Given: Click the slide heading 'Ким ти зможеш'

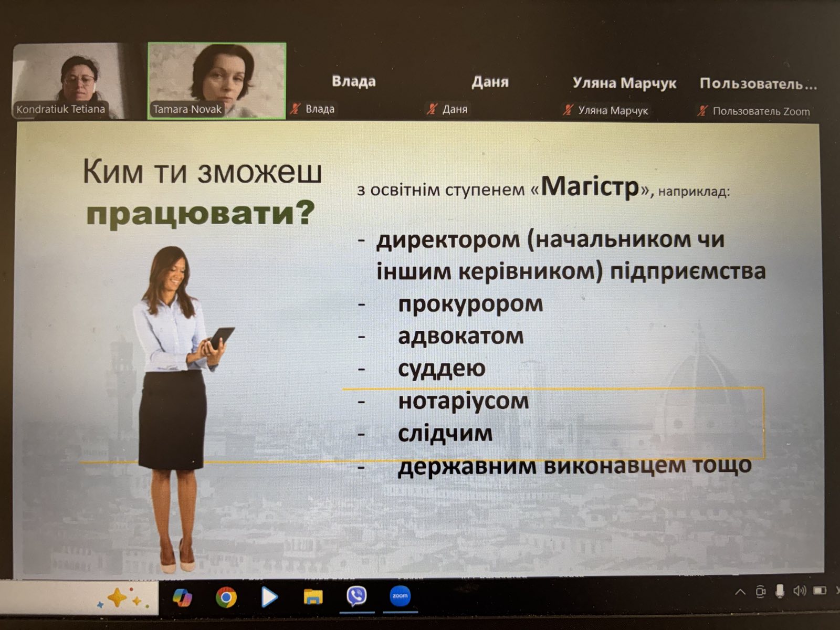Looking at the screenshot, I should pyautogui.click(x=202, y=172).
